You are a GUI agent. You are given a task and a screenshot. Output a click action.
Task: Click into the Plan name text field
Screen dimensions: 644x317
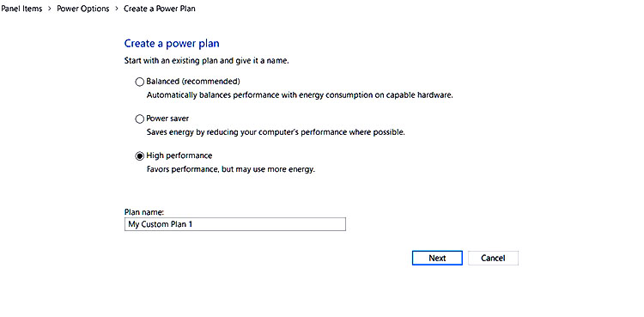click(235, 224)
